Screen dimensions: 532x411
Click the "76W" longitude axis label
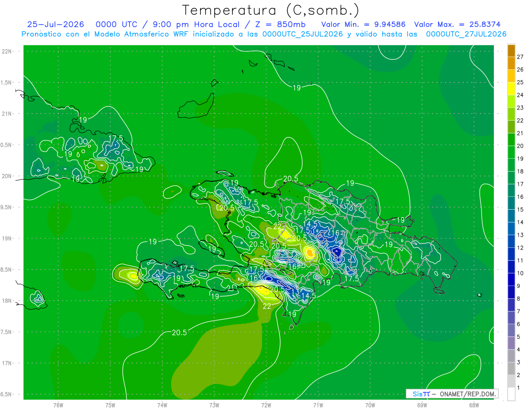58,405
